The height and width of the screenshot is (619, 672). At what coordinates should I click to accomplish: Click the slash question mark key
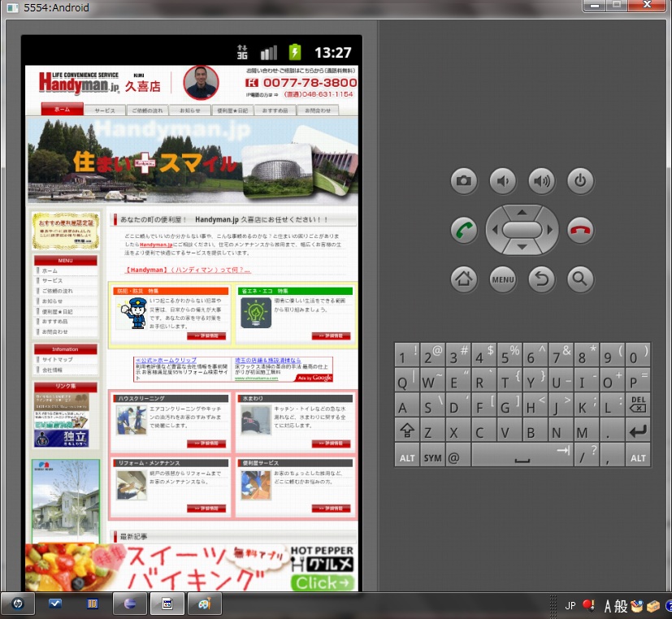pos(587,457)
